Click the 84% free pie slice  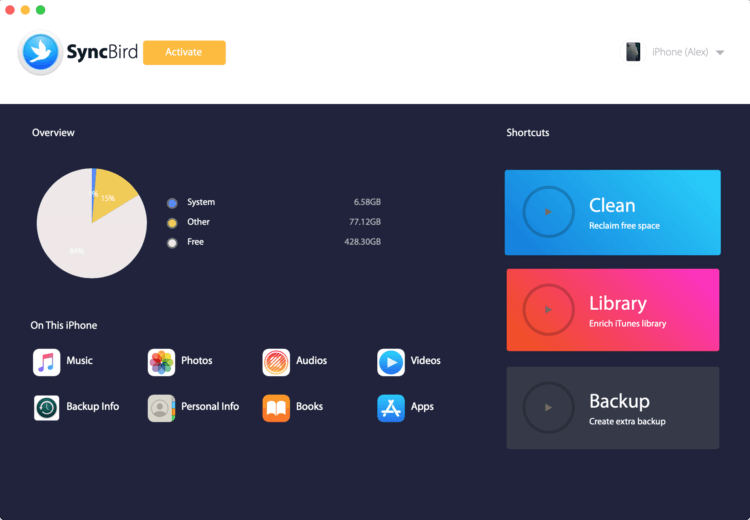[x=81, y=239]
